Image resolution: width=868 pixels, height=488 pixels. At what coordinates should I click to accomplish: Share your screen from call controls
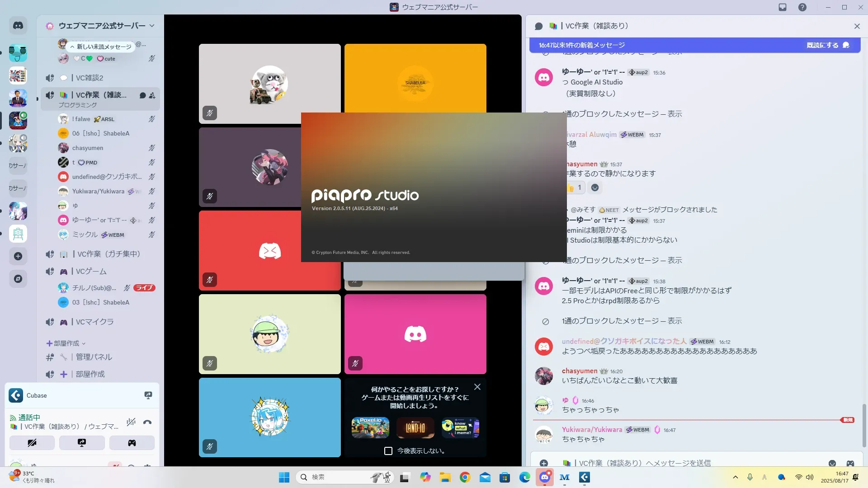pos(82,443)
